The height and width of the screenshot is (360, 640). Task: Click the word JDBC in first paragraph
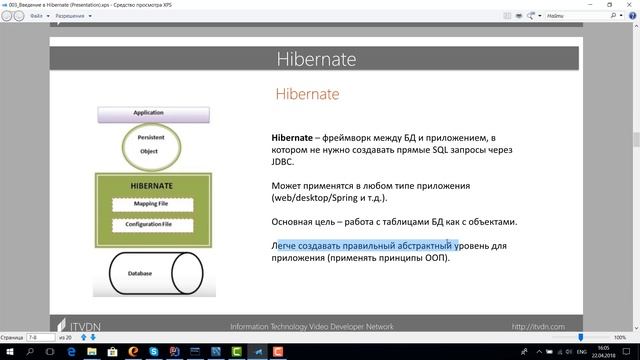coord(282,162)
